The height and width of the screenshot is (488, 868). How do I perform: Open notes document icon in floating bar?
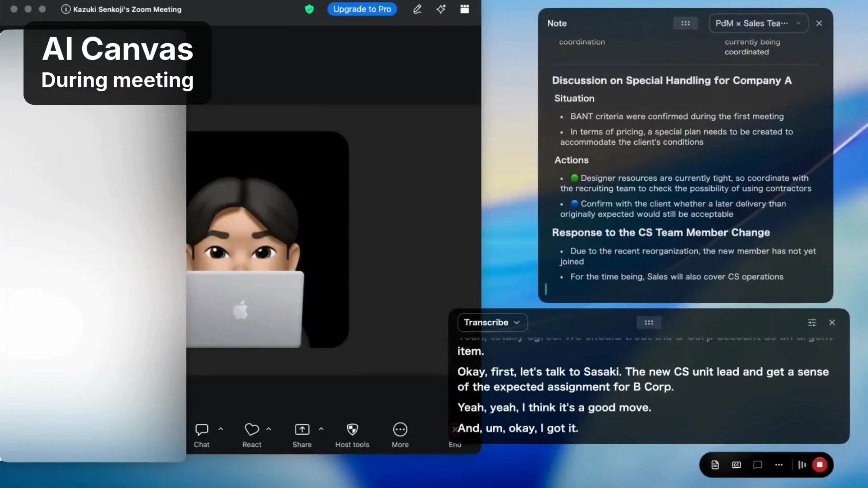point(715,465)
